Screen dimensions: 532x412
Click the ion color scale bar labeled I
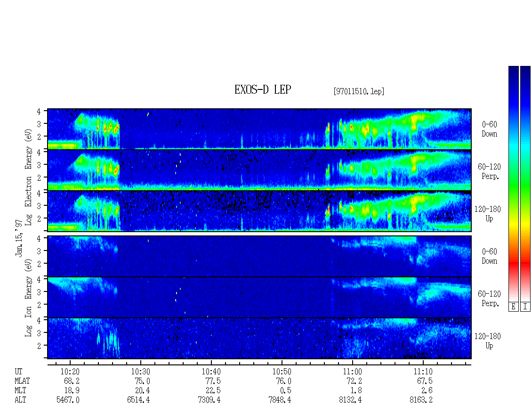pyautogui.click(x=525, y=184)
